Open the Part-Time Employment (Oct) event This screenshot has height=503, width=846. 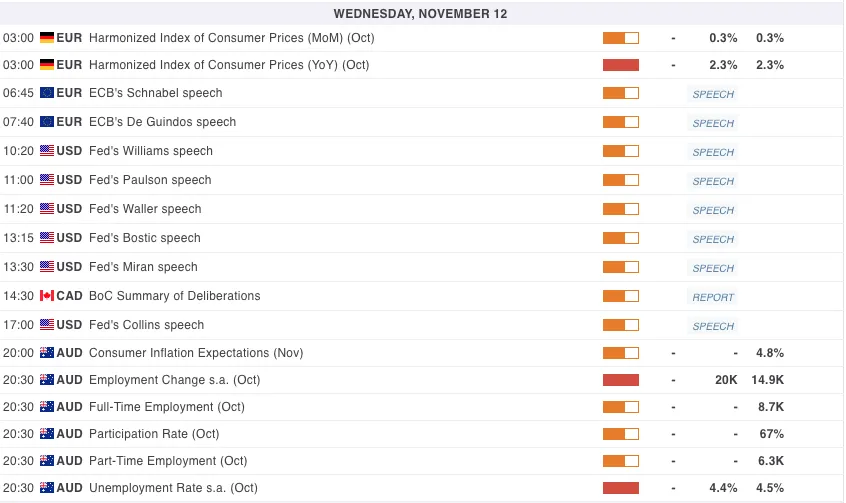[167, 461]
